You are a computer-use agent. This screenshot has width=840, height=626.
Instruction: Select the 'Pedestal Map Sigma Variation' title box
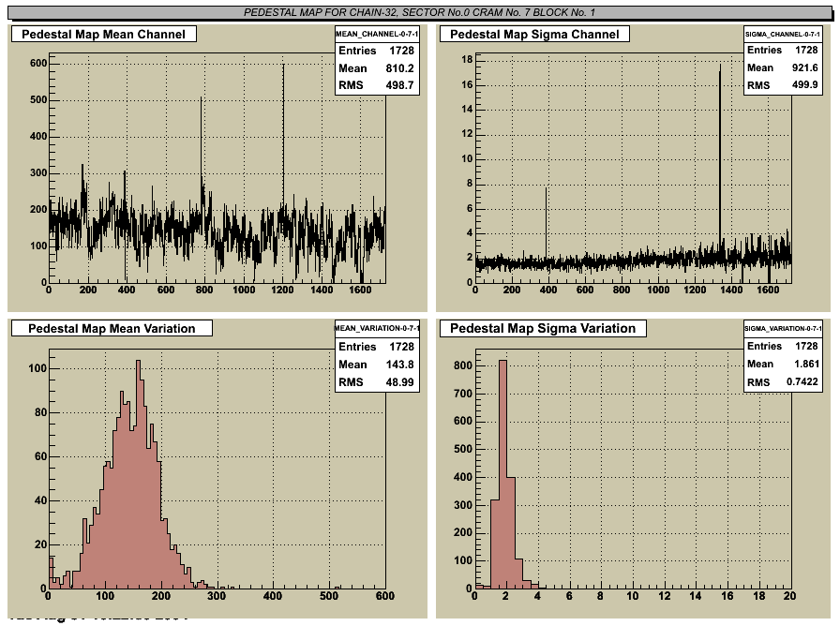click(x=543, y=328)
